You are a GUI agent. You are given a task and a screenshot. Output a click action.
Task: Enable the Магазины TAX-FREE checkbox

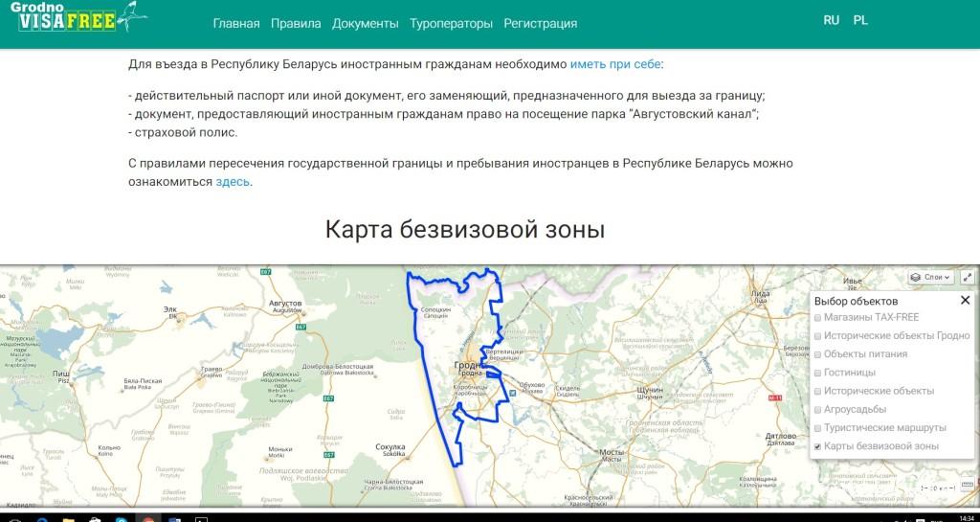coord(817,318)
